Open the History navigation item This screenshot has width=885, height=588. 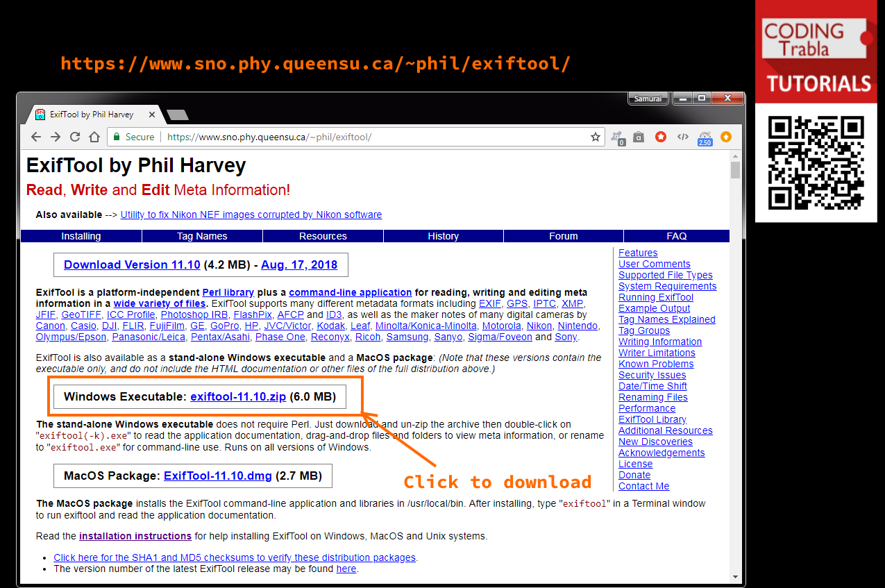pos(444,236)
